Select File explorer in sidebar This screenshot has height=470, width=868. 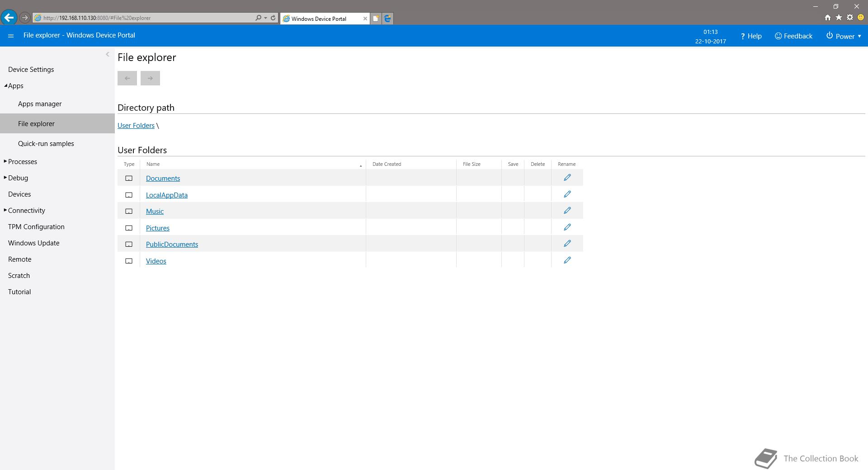pyautogui.click(x=57, y=123)
